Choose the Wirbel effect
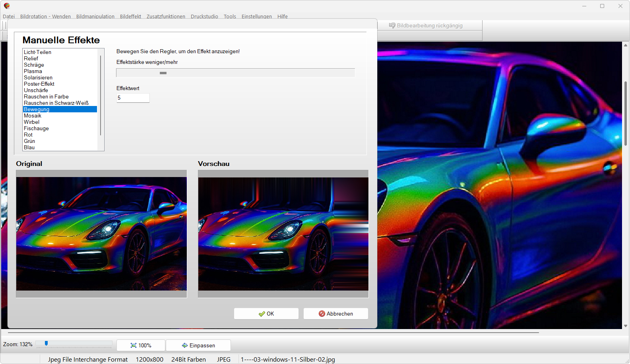 pos(31,122)
